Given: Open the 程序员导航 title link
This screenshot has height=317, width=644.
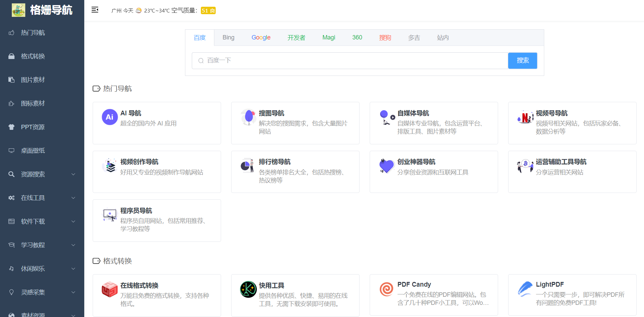Looking at the screenshot, I should pos(136,211).
